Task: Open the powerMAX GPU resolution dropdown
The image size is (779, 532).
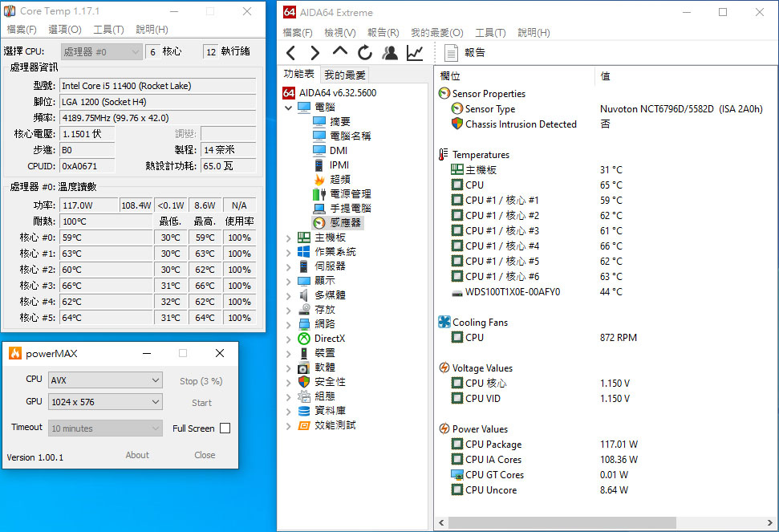Action: 105,402
